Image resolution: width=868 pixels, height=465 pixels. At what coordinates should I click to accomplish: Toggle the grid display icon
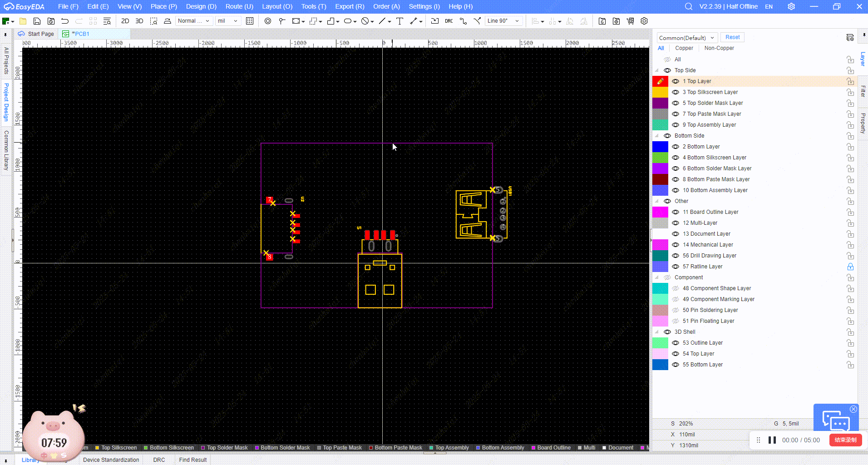[x=250, y=21]
